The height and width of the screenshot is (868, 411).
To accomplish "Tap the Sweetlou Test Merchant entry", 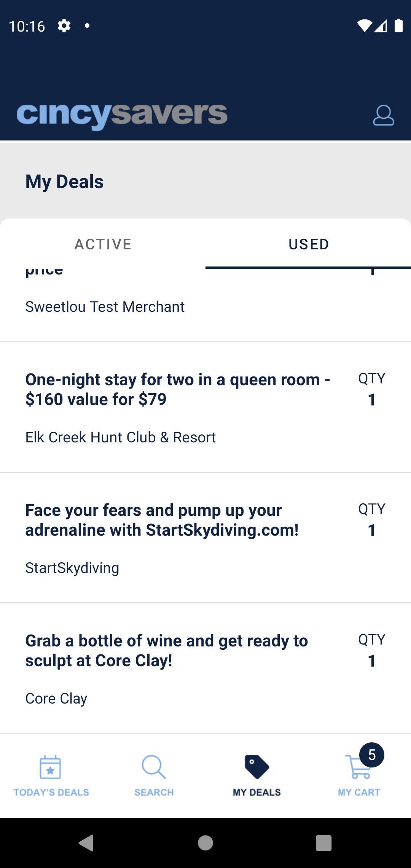I will click(105, 306).
